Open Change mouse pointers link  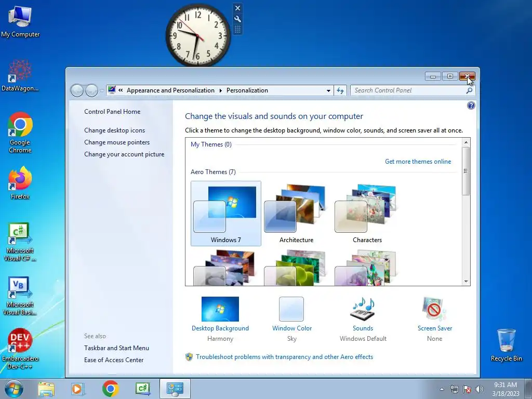[117, 142]
